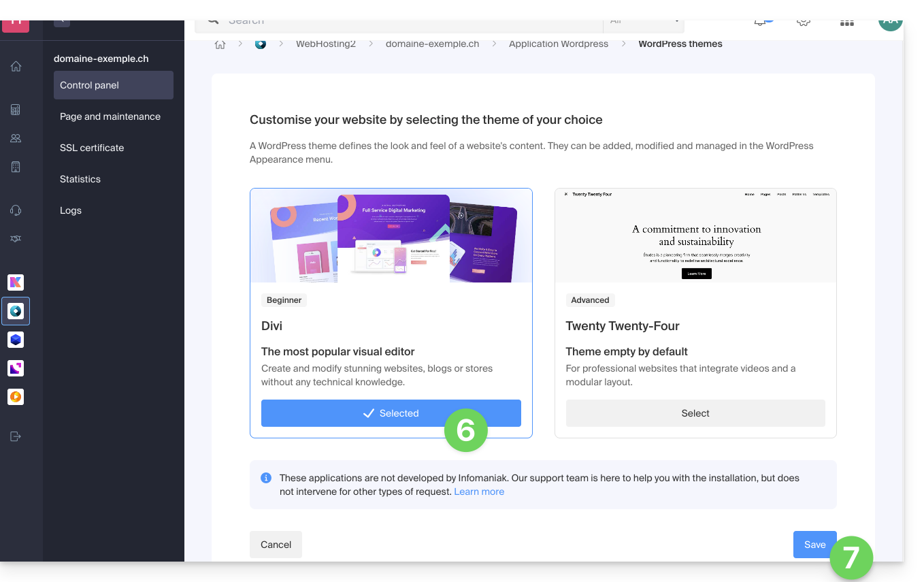Click the apps grid icon in top bar
This screenshot has width=924, height=582.
pos(846,22)
